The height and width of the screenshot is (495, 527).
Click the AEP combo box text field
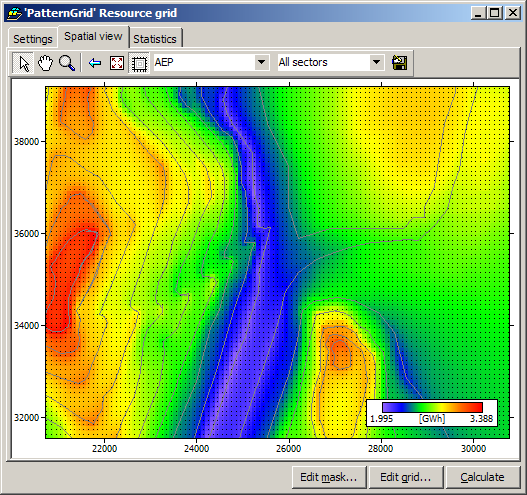tap(204, 62)
